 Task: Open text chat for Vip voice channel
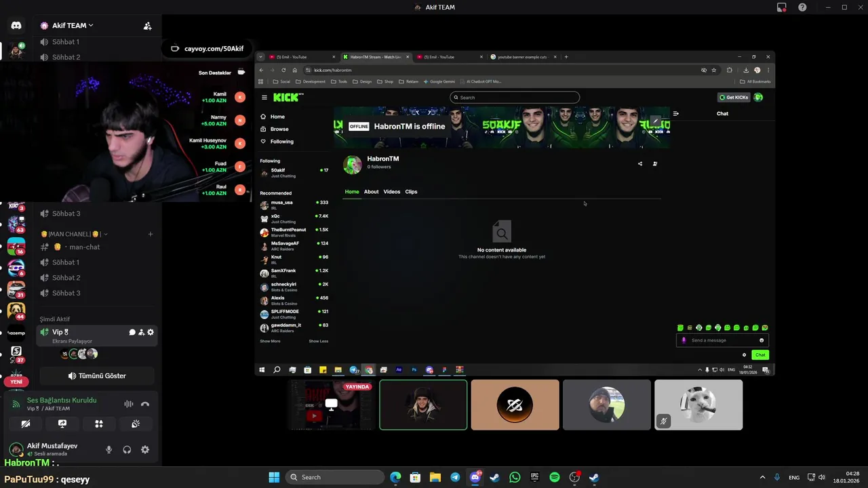click(132, 332)
